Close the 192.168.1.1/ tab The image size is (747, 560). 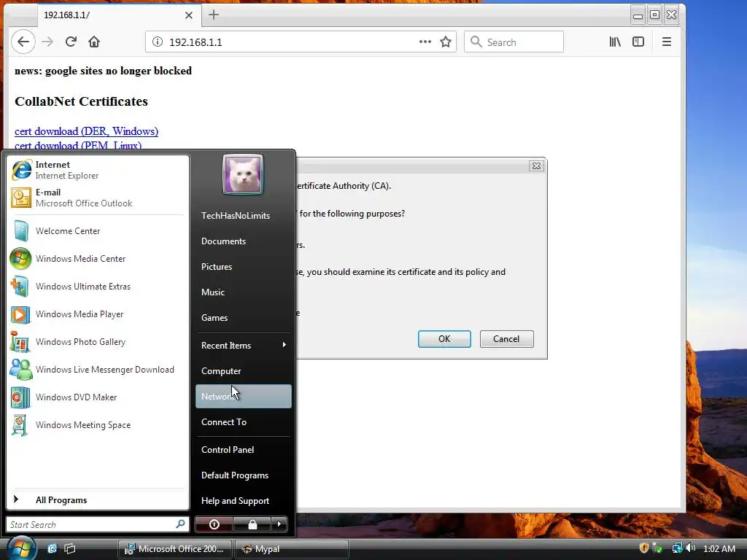189,15
